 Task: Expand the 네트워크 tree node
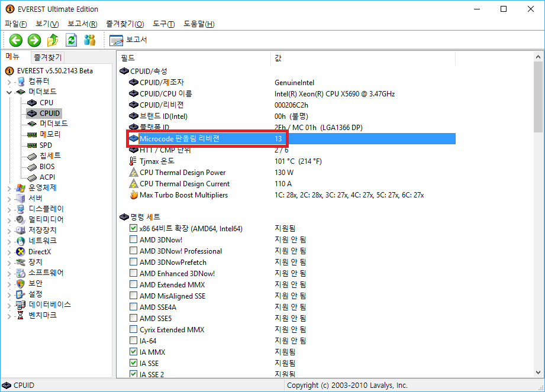pyautogui.click(x=9, y=241)
